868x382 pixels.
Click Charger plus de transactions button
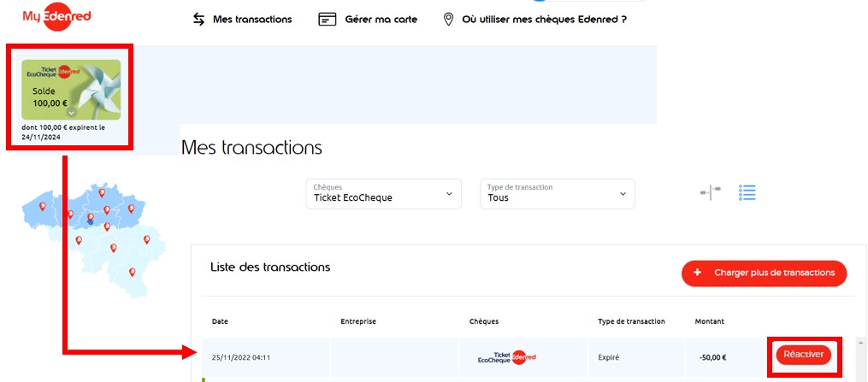[764, 273]
